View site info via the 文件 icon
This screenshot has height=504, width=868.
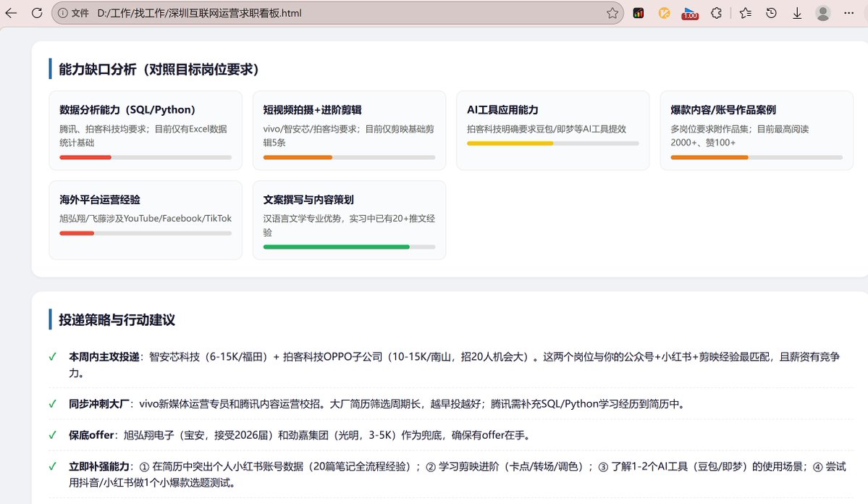click(x=73, y=13)
